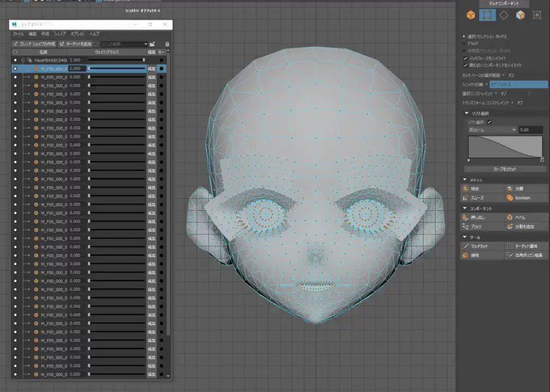Click the FaceFBXASC046 weight slider
The image size is (550, 392).
coord(116,60)
